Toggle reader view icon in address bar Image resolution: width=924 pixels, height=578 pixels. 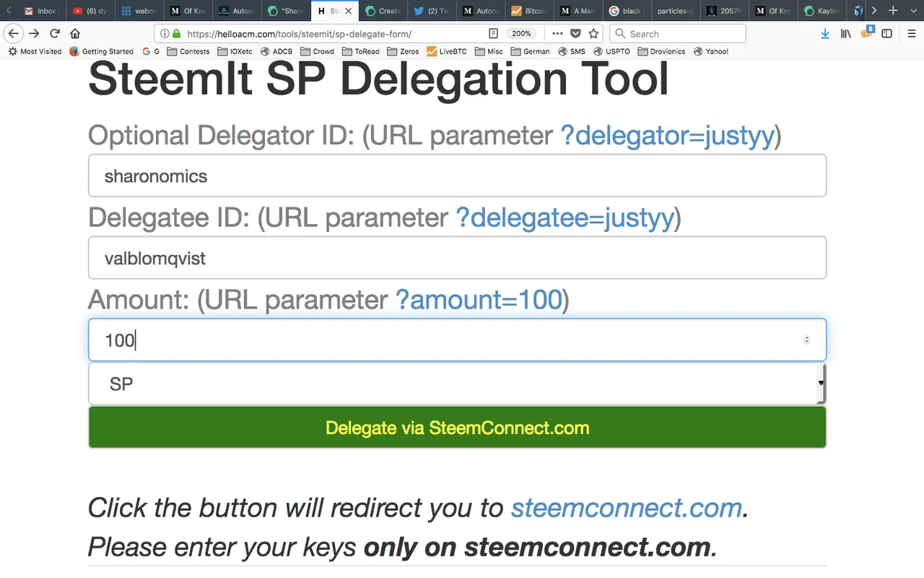[493, 33]
